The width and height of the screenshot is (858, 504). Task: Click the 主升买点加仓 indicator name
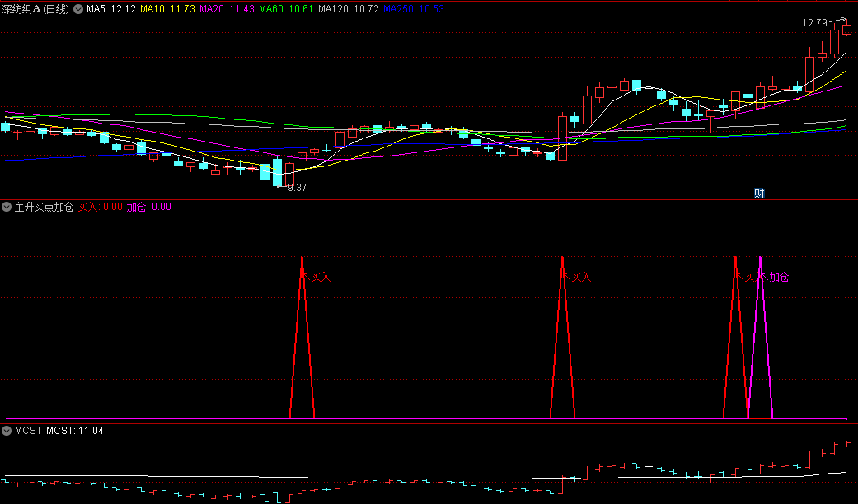[x=44, y=207]
